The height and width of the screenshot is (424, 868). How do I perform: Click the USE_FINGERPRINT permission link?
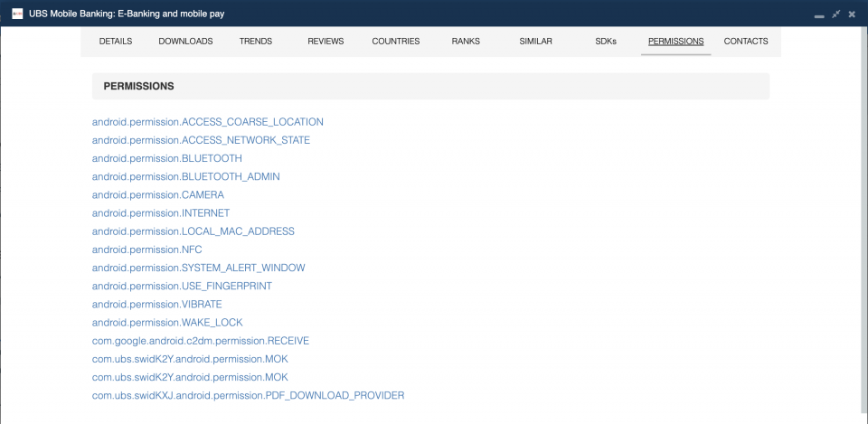[182, 287]
